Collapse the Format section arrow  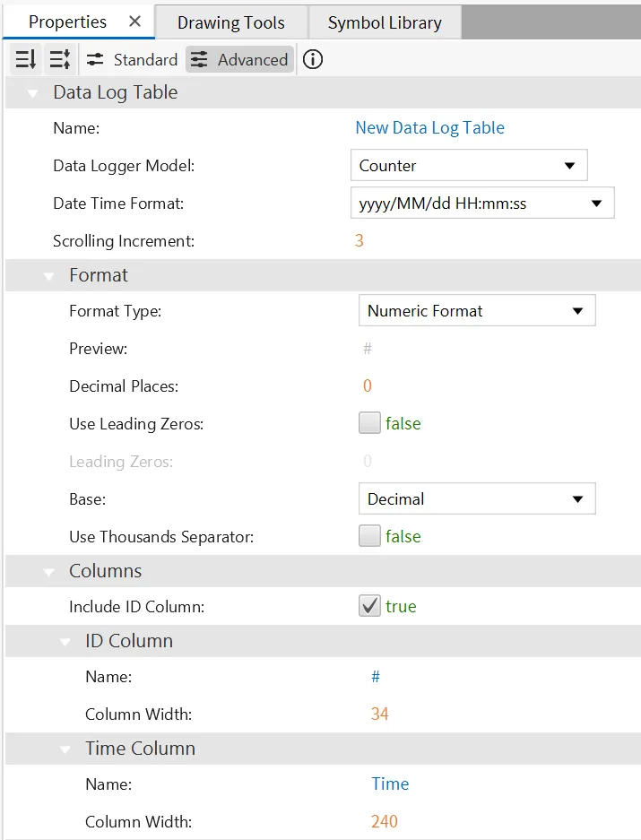pos(49,276)
